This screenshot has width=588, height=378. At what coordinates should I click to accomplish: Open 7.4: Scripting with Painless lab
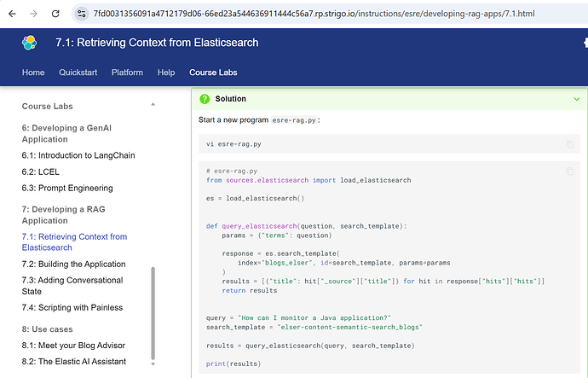[72, 308]
